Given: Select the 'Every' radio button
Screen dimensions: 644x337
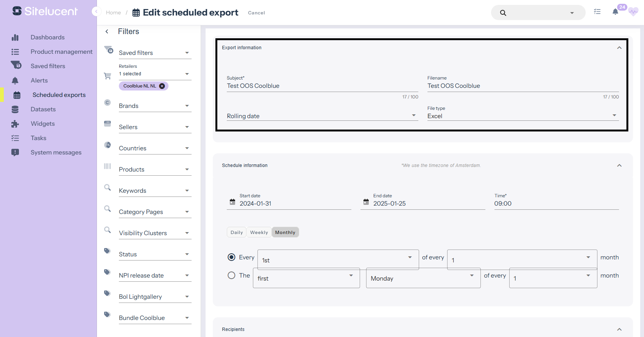Looking at the screenshot, I should click(231, 257).
